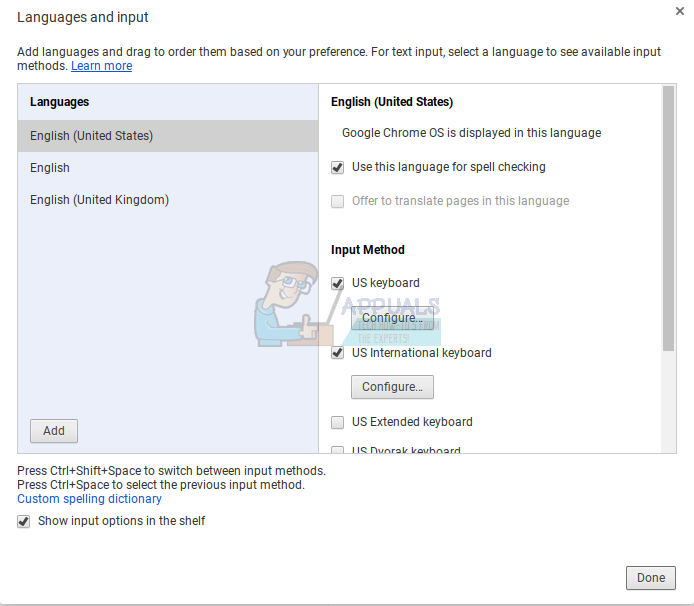Click the Add language button
The image size is (694, 606).
pyautogui.click(x=54, y=431)
